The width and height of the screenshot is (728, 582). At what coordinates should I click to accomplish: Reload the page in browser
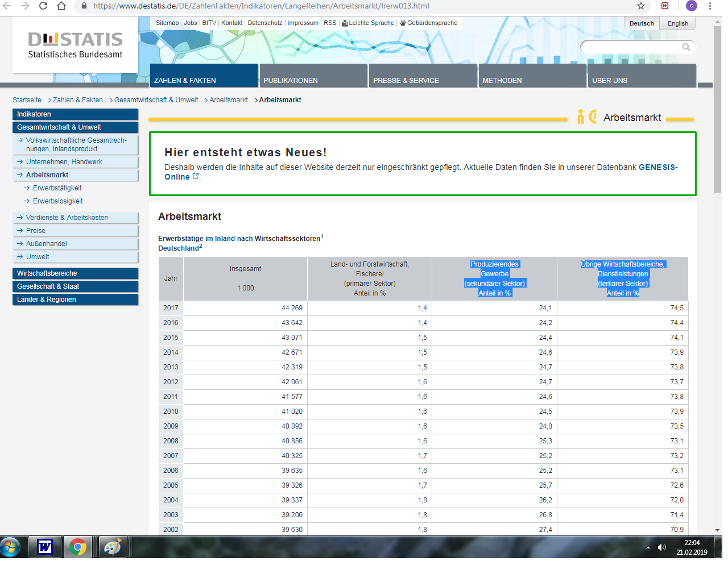43,6
